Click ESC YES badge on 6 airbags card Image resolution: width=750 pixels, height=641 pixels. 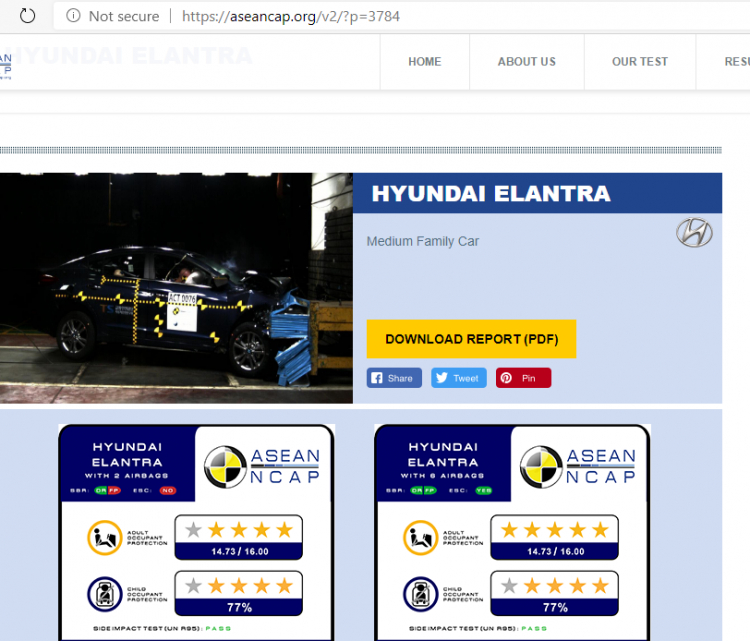tap(484, 490)
